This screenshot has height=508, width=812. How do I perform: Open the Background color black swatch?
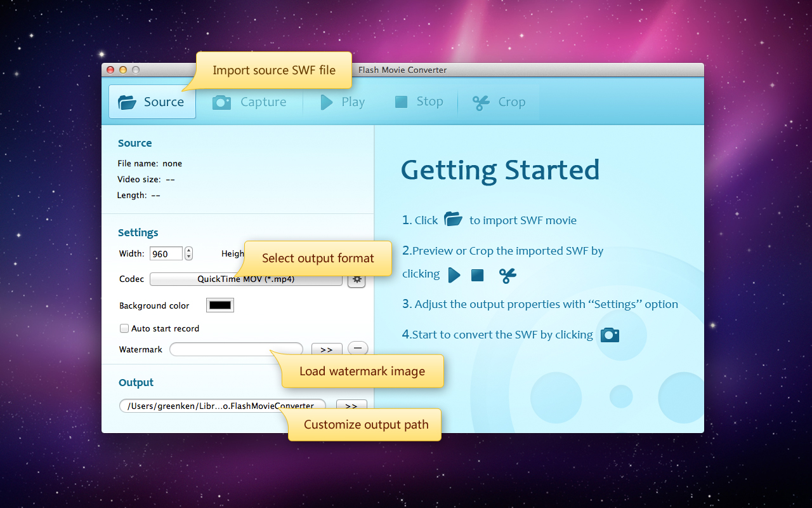click(x=220, y=305)
